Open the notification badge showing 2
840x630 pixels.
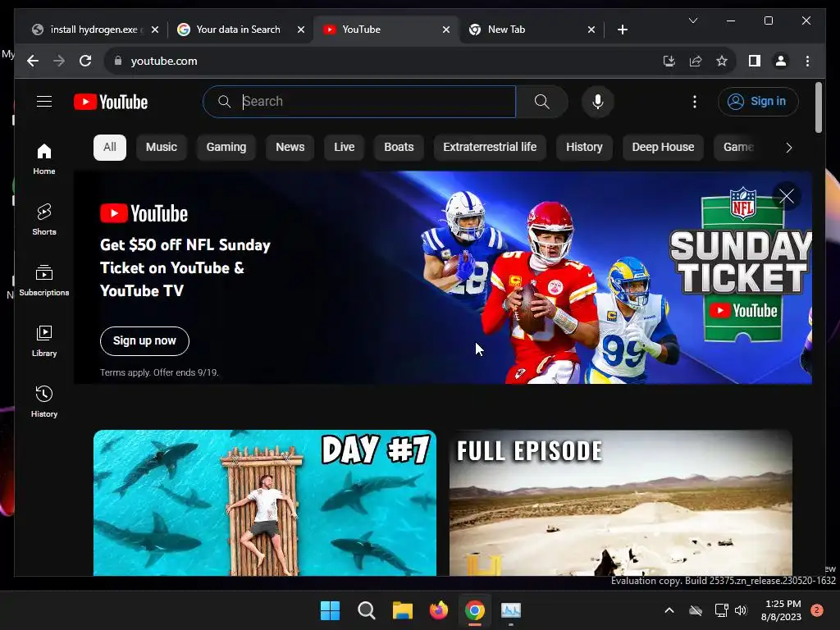[x=817, y=610]
